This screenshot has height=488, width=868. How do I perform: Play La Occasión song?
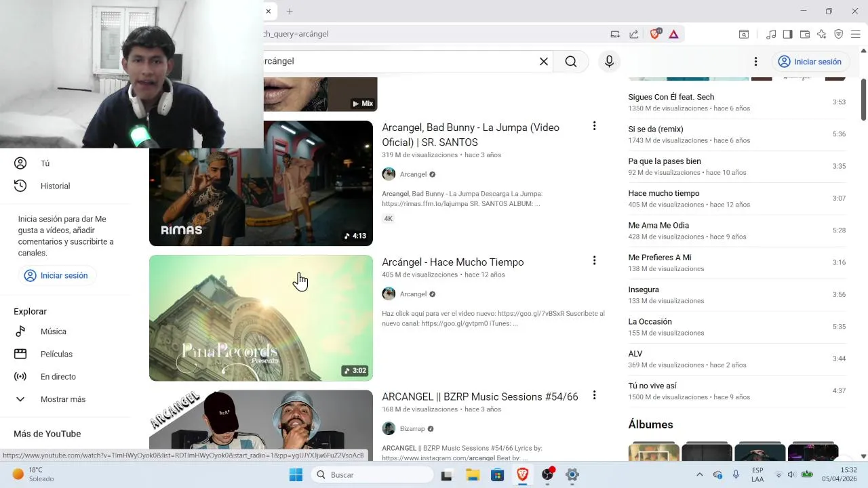click(736, 327)
